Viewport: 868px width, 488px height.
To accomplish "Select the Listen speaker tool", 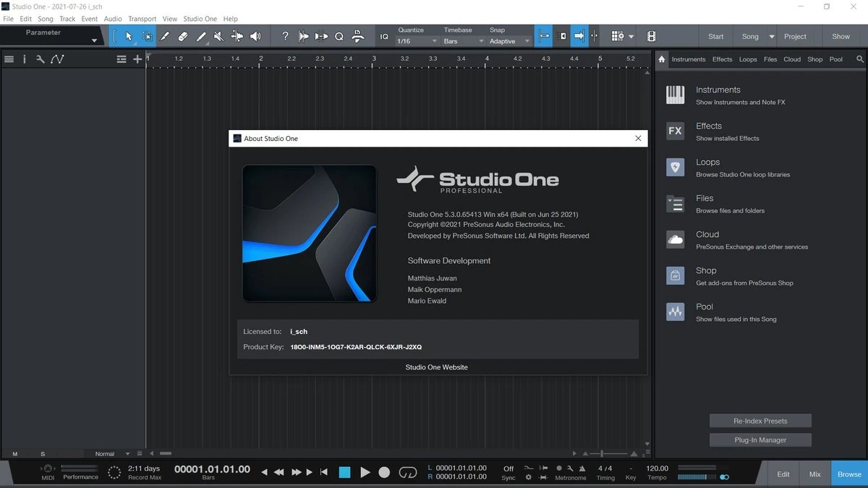I will pyautogui.click(x=255, y=36).
